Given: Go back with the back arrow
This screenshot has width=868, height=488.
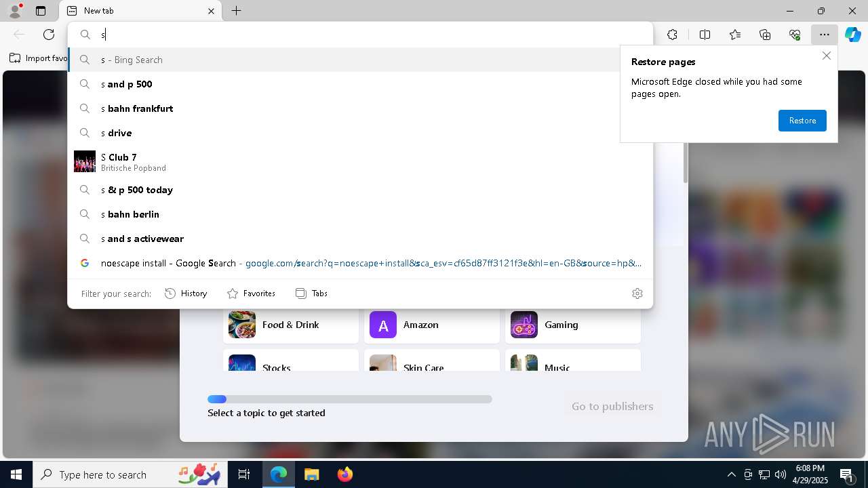Looking at the screenshot, I should coord(19,35).
